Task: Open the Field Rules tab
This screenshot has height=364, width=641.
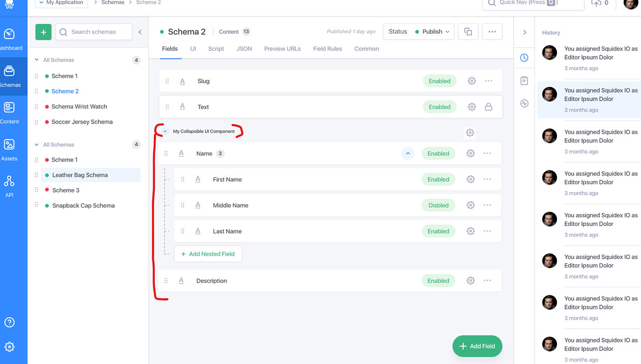Action: coord(327,48)
